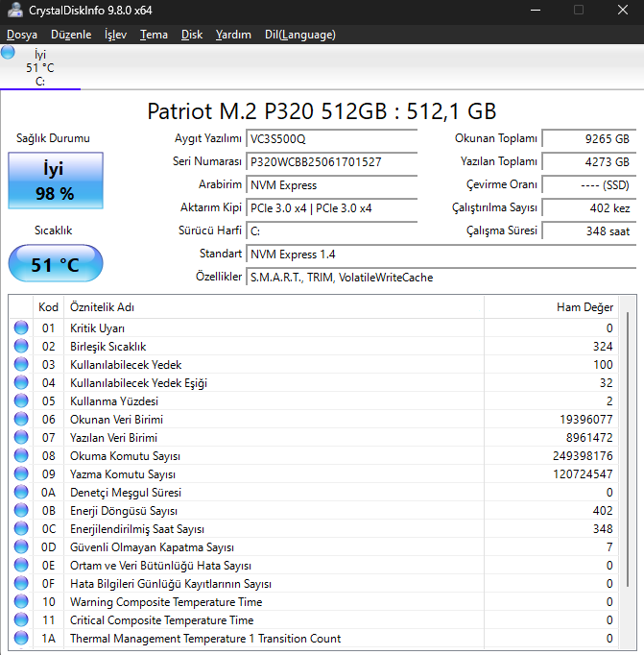Click status orb for Hata Bilgileri Günlüğü row
The height and width of the screenshot is (655, 644).
[x=21, y=583]
